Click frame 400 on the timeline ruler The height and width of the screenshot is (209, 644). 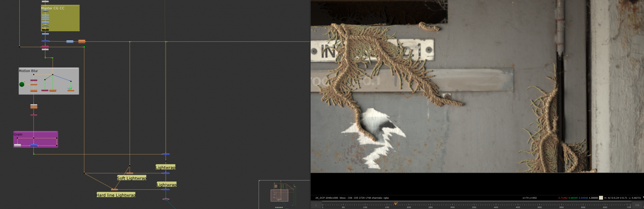(496, 205)
